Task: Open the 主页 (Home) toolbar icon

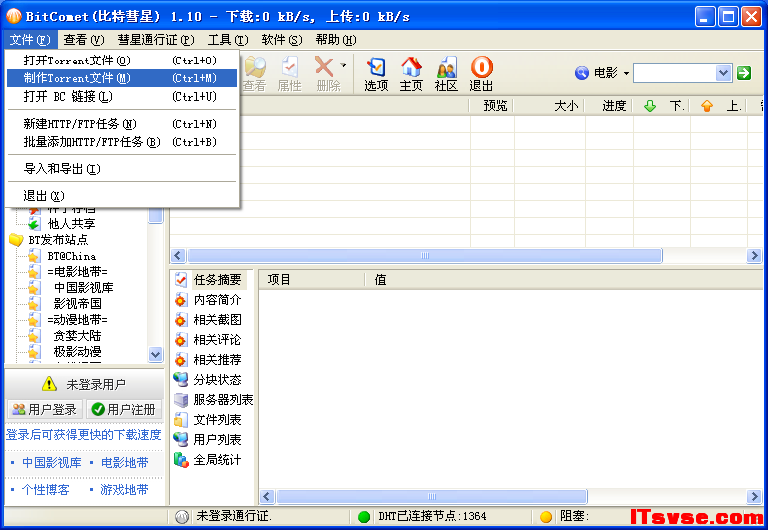Action: click(411, 73)
